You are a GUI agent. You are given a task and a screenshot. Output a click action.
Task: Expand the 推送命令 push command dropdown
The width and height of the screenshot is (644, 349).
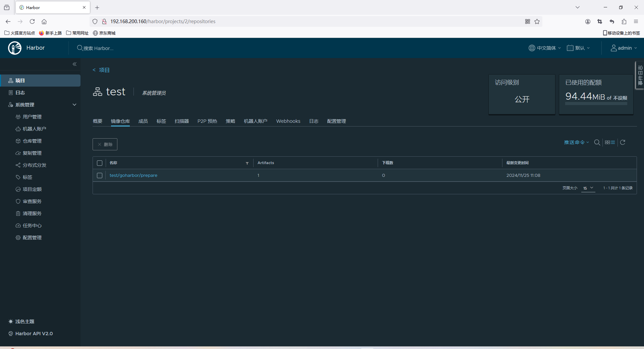(577, 142)
